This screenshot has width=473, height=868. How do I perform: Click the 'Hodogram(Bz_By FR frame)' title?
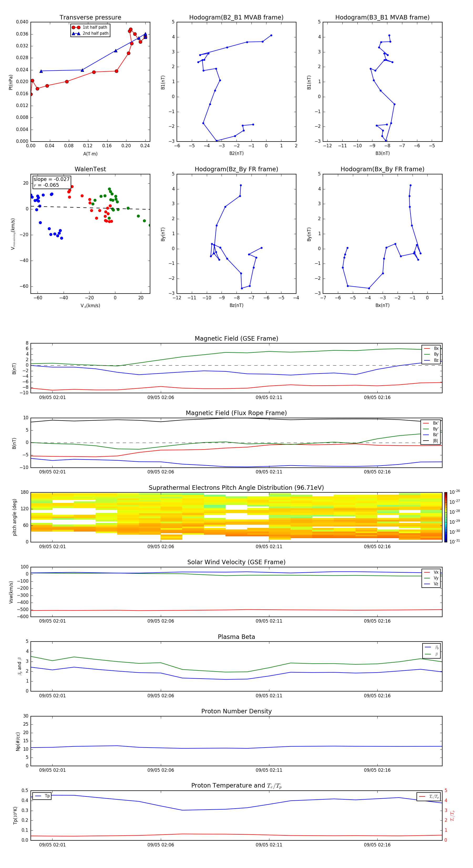coord(236,169)
